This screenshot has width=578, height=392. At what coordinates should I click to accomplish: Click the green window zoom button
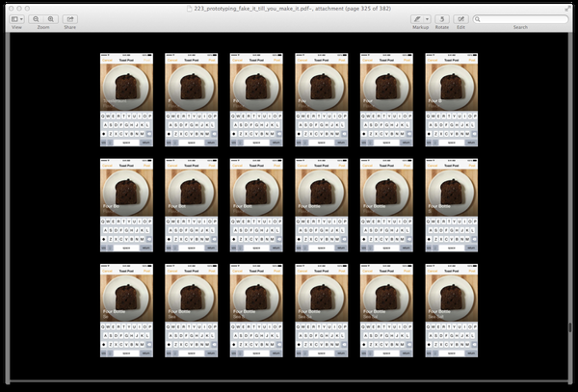point(27,9)
